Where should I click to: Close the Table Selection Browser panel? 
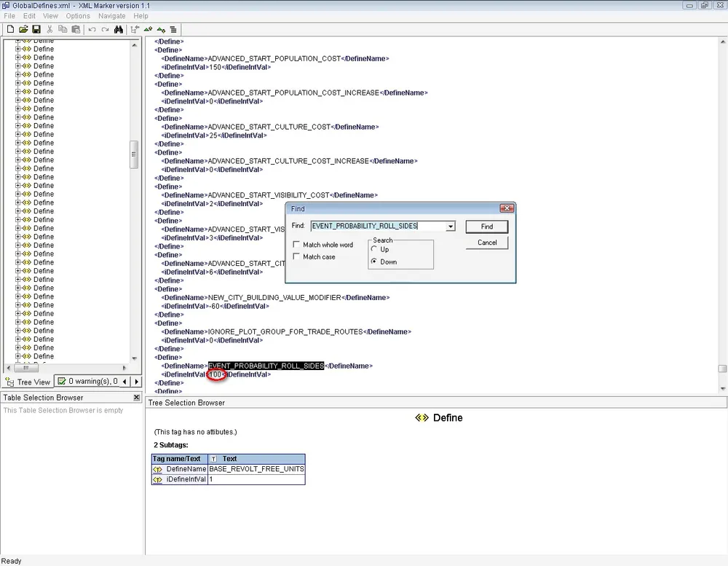coord(136,398)
